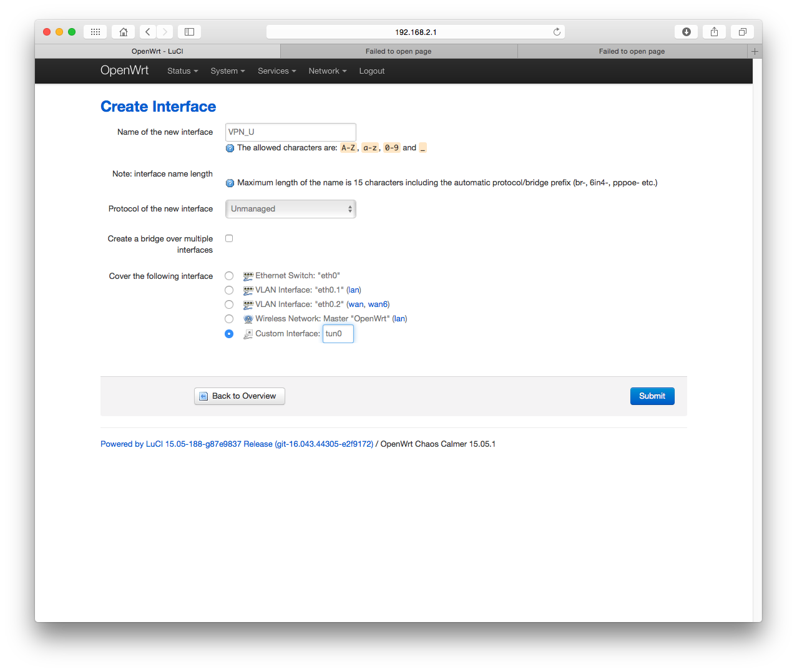
Task: Open the Safari Top Sites grid icon
Action: pyautogui.click(x=95, y=32)
